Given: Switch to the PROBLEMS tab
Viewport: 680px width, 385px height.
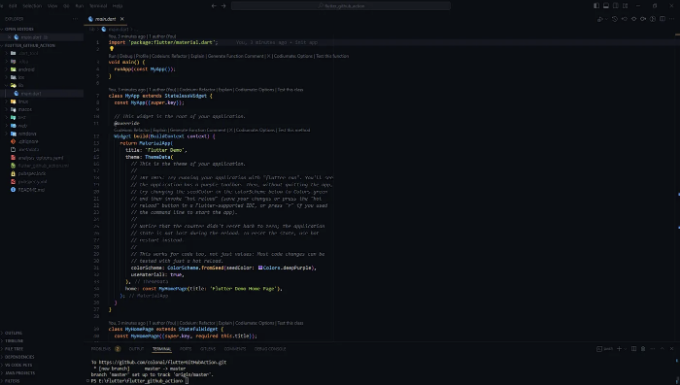Looking at the screenshot, I should [101, 349].
